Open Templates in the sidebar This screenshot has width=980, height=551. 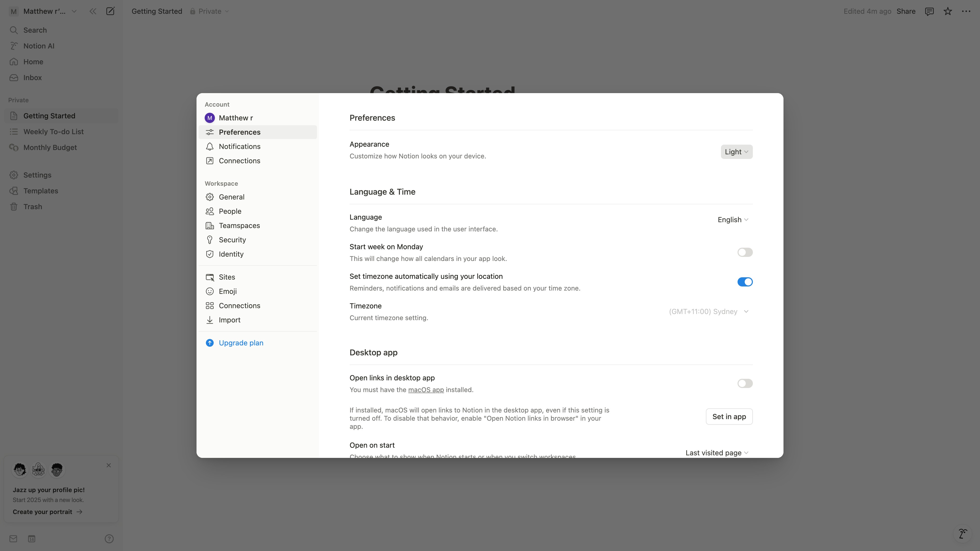[61, 191]
